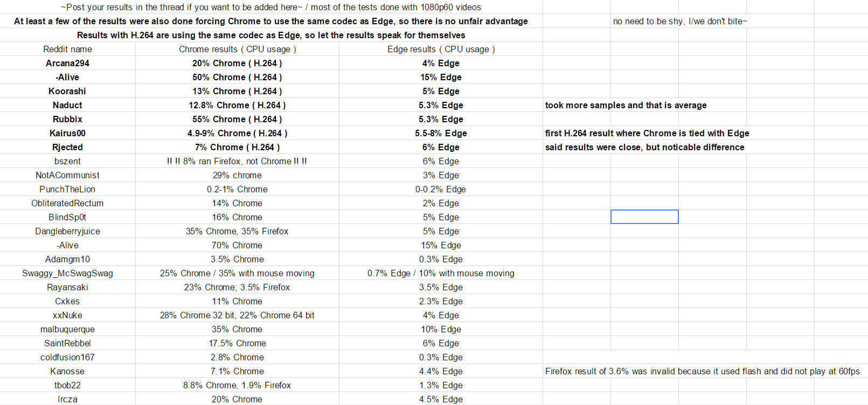This screenshot has width=868, height=405.
Task: Select the '13% Chrome ( H.264 )' cell
Action: [237, 91]
